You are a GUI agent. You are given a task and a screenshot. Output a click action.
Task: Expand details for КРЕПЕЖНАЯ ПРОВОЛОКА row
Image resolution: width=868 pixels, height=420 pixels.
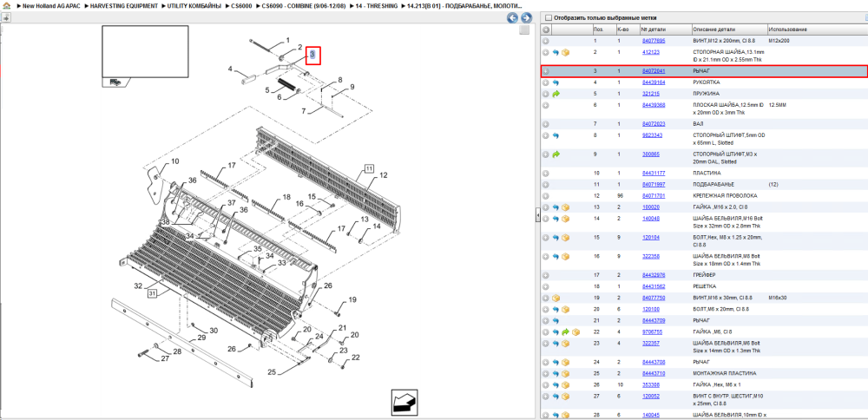pyautogui.click(x=546, y=196)
